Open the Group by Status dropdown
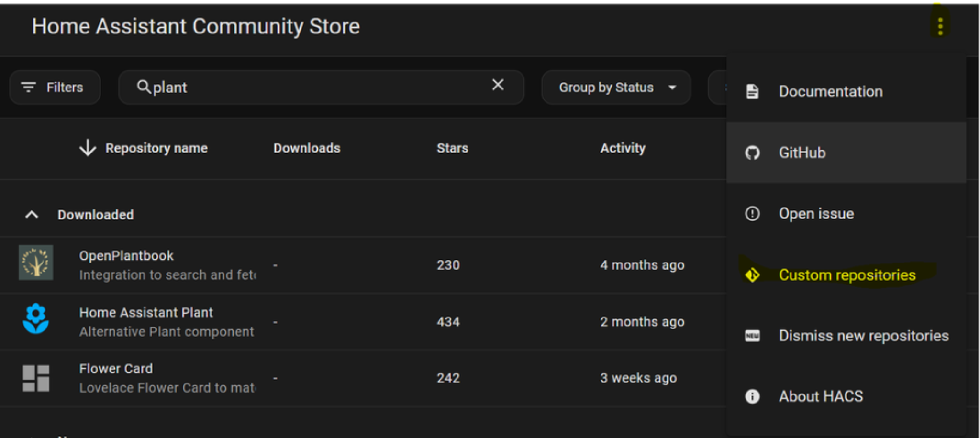The width and height of the screenshot is (980, 438). (x=616, y=88)
